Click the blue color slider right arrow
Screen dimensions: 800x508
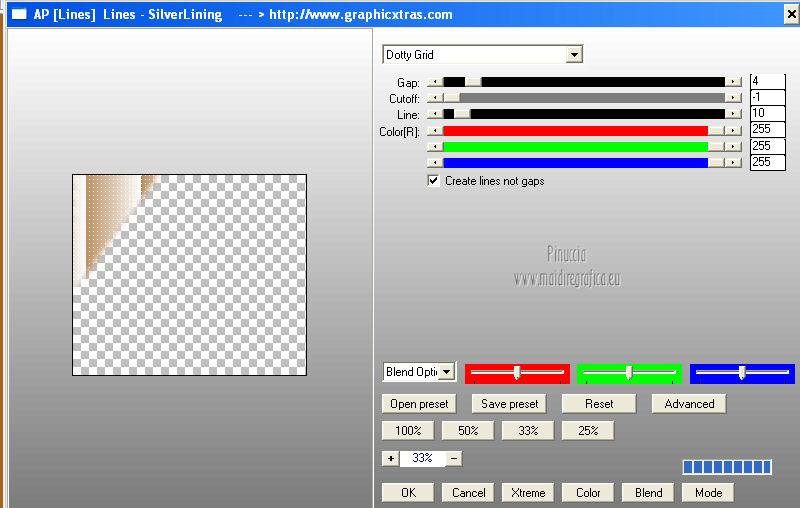pos(733,163)
